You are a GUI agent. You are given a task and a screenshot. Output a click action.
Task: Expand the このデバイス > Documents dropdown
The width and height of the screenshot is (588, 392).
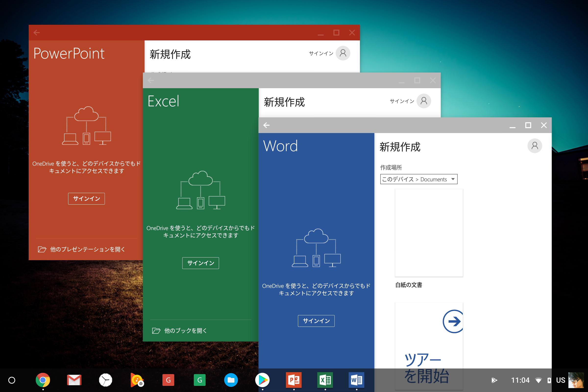pyautogui.click(x=419, y=179)
